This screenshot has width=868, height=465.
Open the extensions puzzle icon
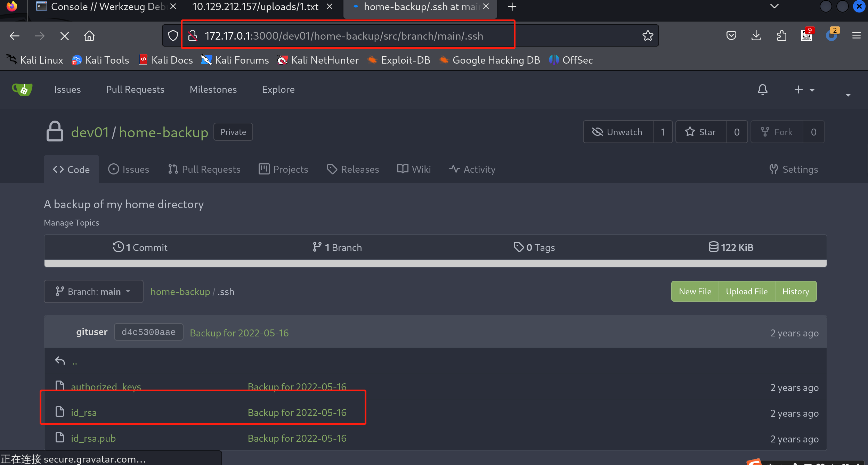[781, 36]
